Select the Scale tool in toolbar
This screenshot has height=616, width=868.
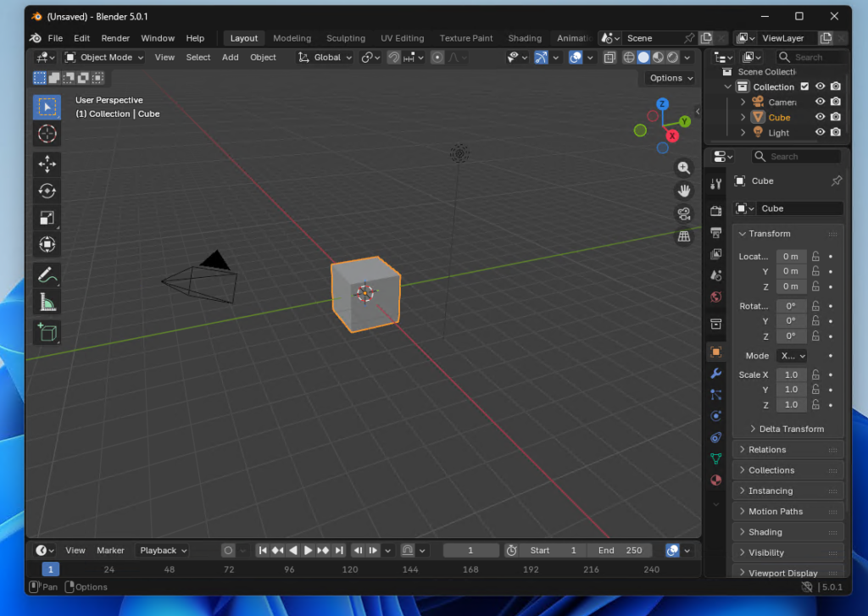[47, 218]
